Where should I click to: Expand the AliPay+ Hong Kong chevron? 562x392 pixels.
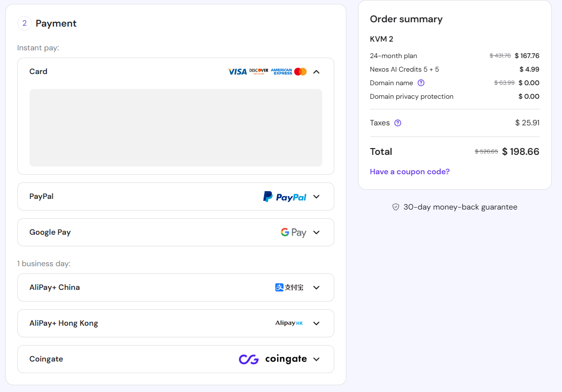316,323
